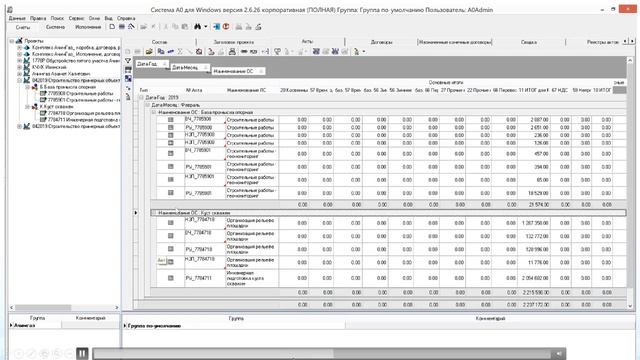This screenshot has height=360, width=640.
Task: Click the copy documents icon in acts toolbar
Action: pyautogui.click(x=161, y=51)
